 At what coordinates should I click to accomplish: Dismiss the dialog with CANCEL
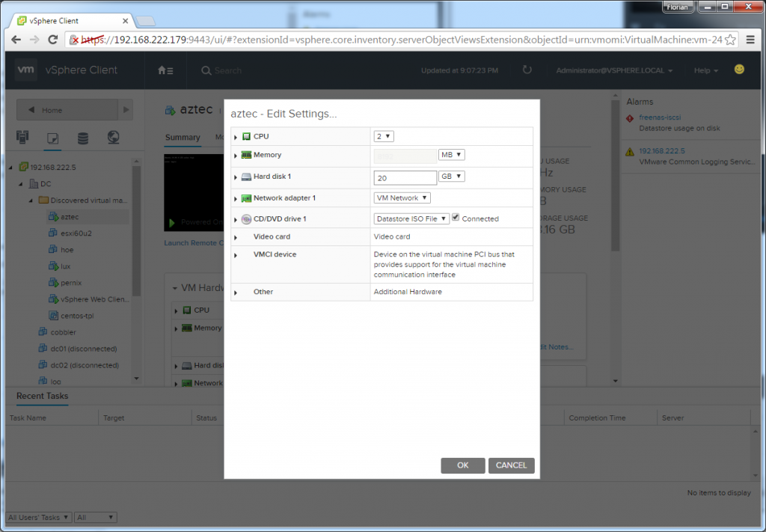[511, 465]
